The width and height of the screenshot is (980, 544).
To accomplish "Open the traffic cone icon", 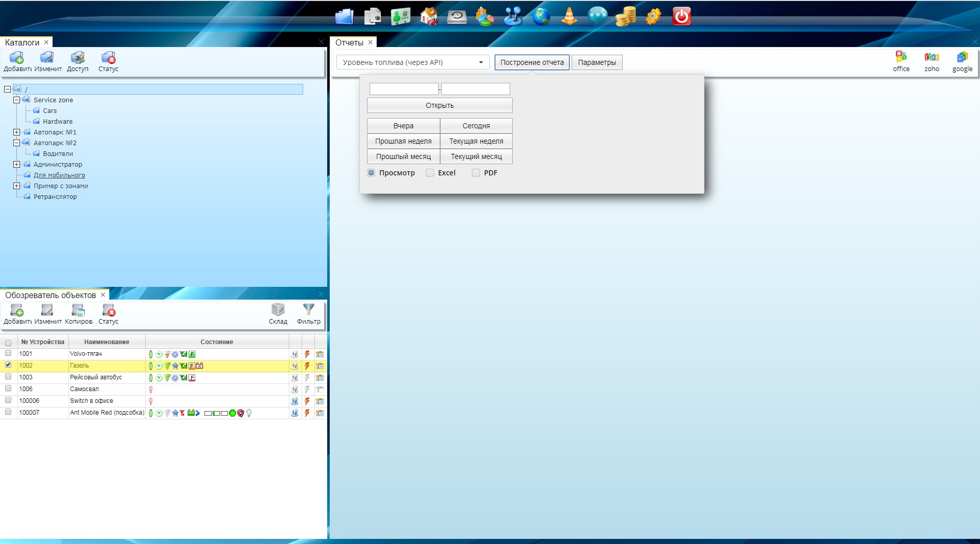I will [569, 16].
